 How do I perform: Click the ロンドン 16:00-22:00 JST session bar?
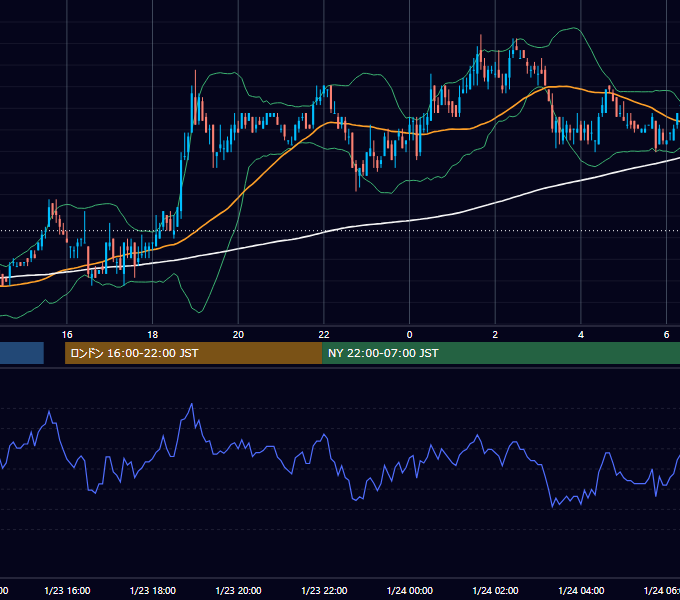coord(193,353)
